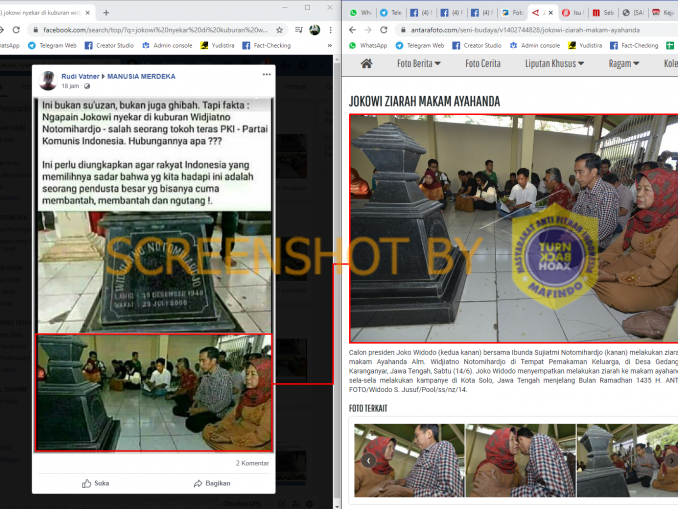Open Creator Studio bookmark in left browser
The height and width of the screenshot is (509, 678).
click(109, 45)
